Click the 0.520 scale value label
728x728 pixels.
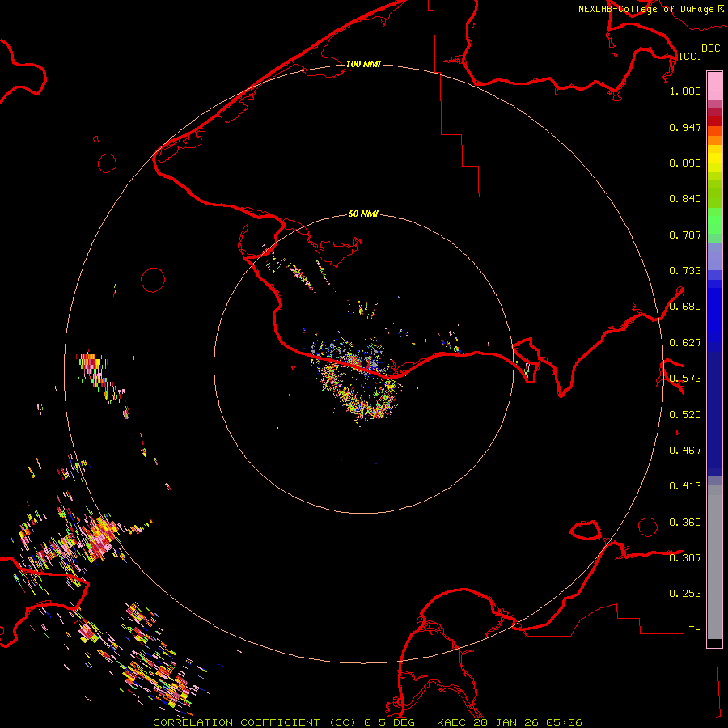(685, 415)
